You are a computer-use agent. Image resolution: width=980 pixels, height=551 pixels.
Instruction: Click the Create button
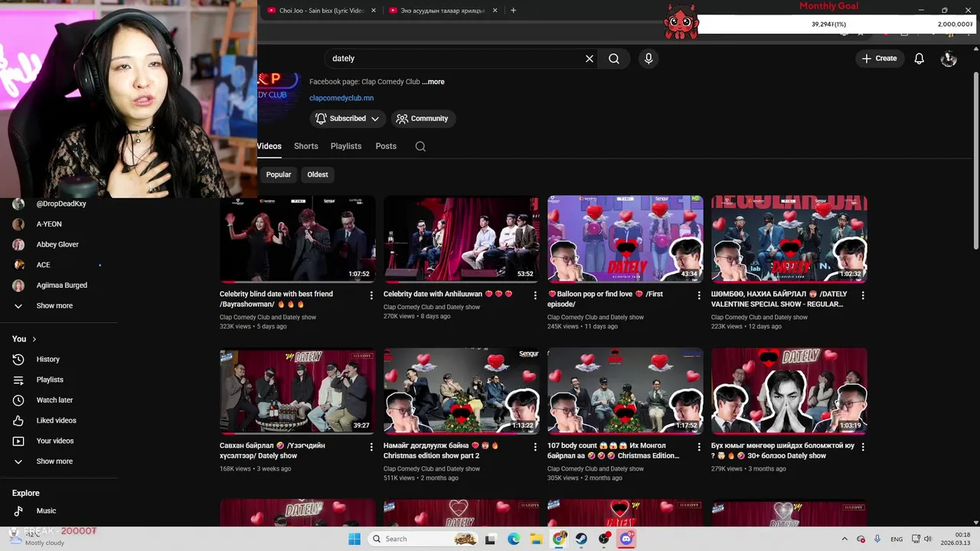click(879, 58)
